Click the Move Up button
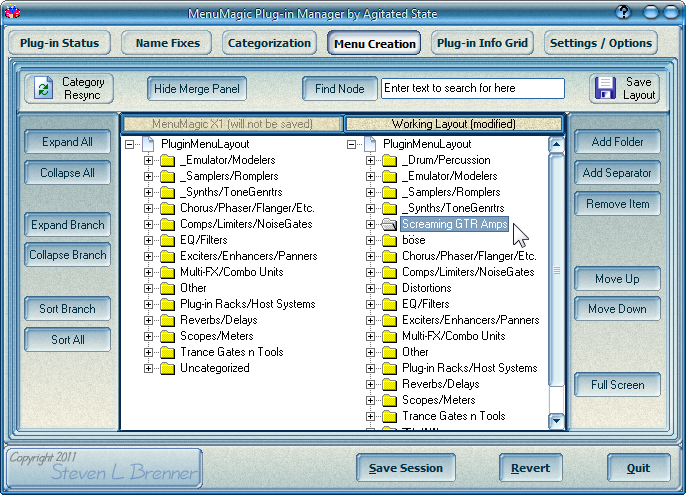Viewport: 686px width, 495px height. point(617,279)
